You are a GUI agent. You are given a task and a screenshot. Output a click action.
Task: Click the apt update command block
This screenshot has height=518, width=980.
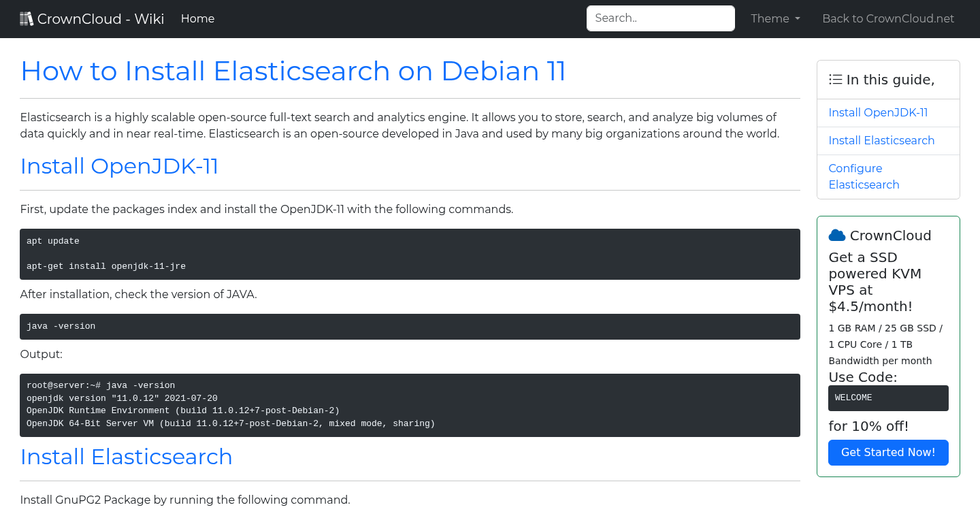pyautogui.click(x=410, y=254)
